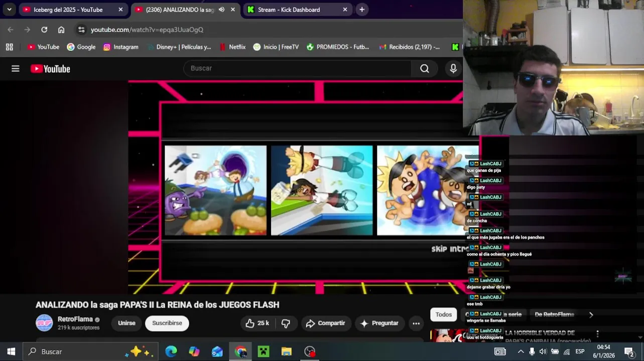Screen dimensions: 644x361
Task: Open the Google bookmark
Action: point(81,47)
